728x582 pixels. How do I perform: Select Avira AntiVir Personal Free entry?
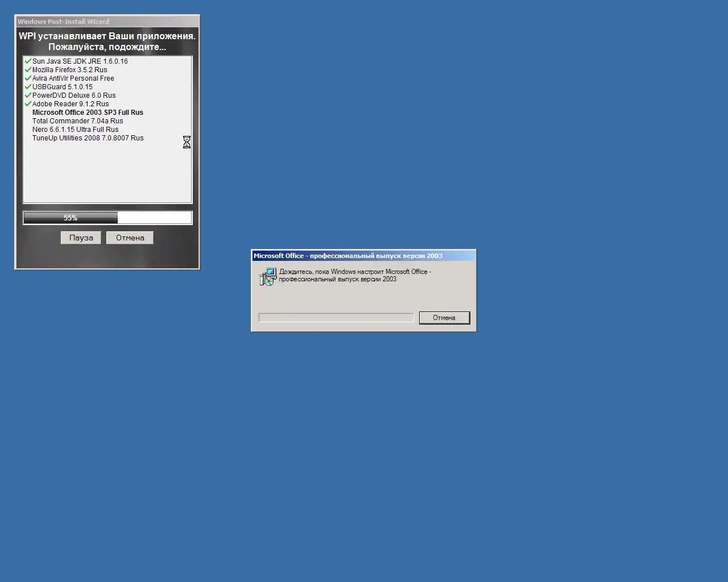(73, 78)
